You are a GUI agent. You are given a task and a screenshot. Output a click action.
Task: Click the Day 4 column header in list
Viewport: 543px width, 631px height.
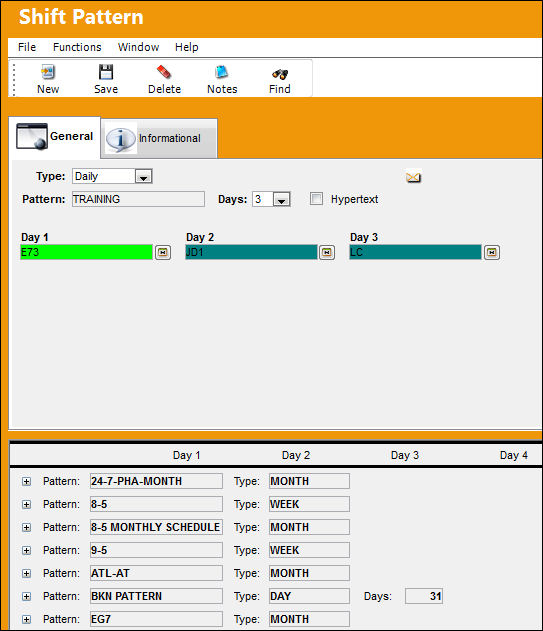point(514,456)
